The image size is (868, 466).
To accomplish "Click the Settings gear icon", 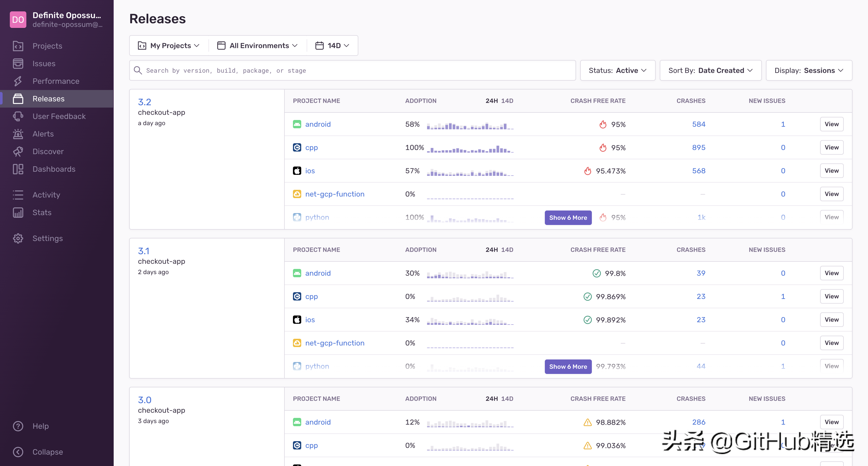I will (18, 238).
